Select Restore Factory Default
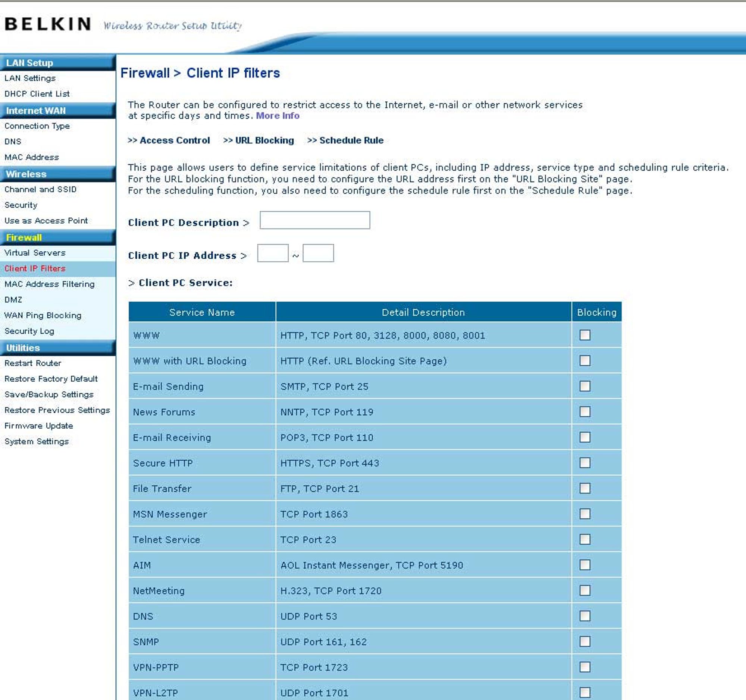Screen dimensions: 746x700 51,379
